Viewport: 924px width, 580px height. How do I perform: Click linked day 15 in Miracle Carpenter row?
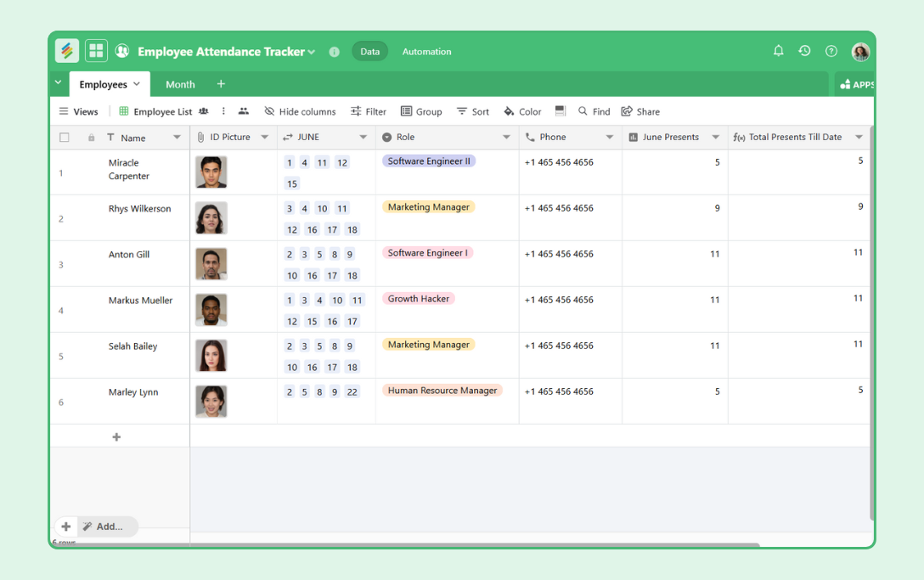click(291, 184)
